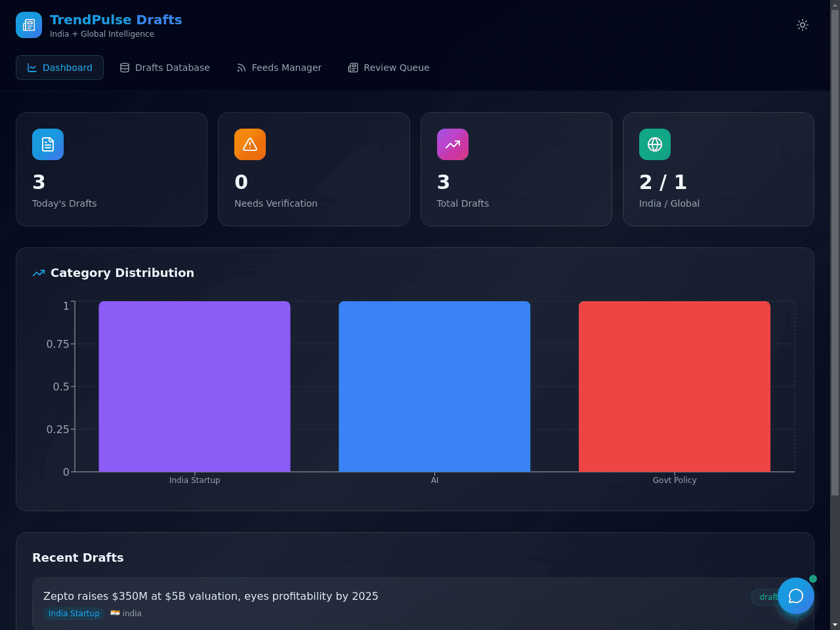Open the Zepto raises $350M draft
840x630 pixels.
click(x=211, y=596)
